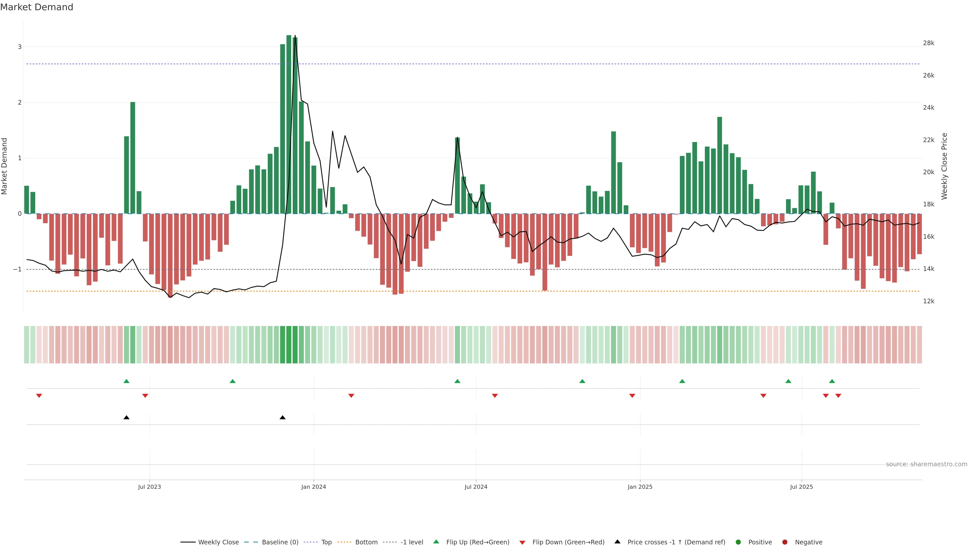Click the Flip Up green triangle legend icon
This screenshot has height=551, width=980.
[436, 542]
